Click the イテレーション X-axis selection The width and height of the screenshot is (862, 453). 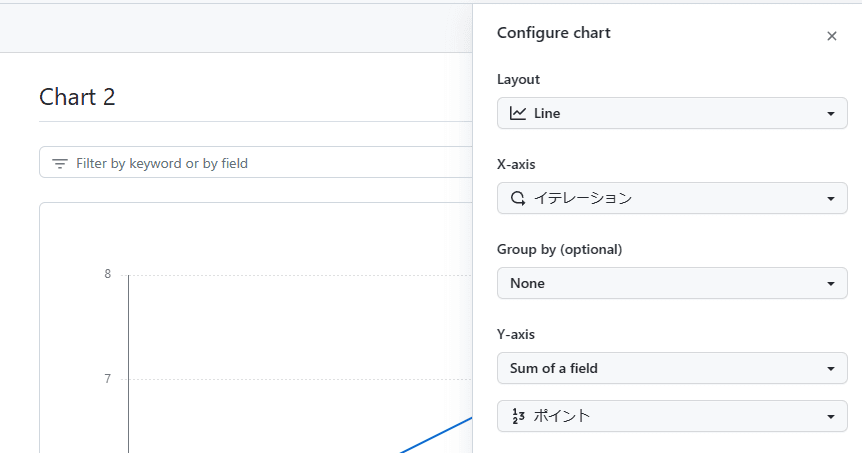(583, 198)
